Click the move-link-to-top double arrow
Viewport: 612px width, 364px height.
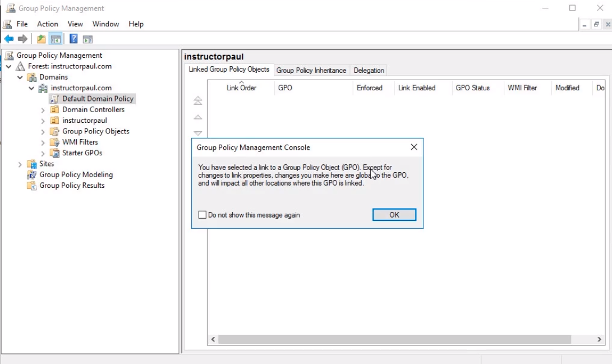pos(198,100)
